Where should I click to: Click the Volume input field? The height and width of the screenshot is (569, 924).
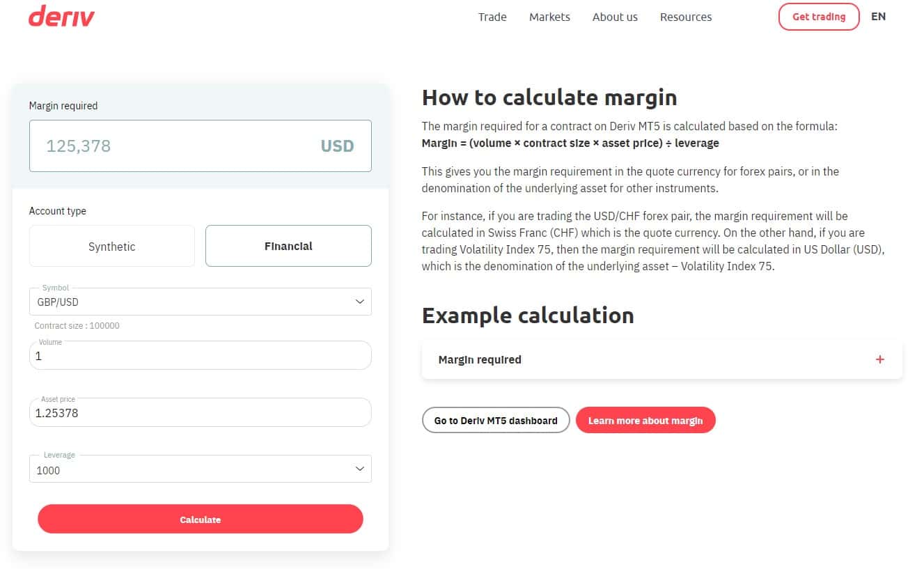[200, 356]
